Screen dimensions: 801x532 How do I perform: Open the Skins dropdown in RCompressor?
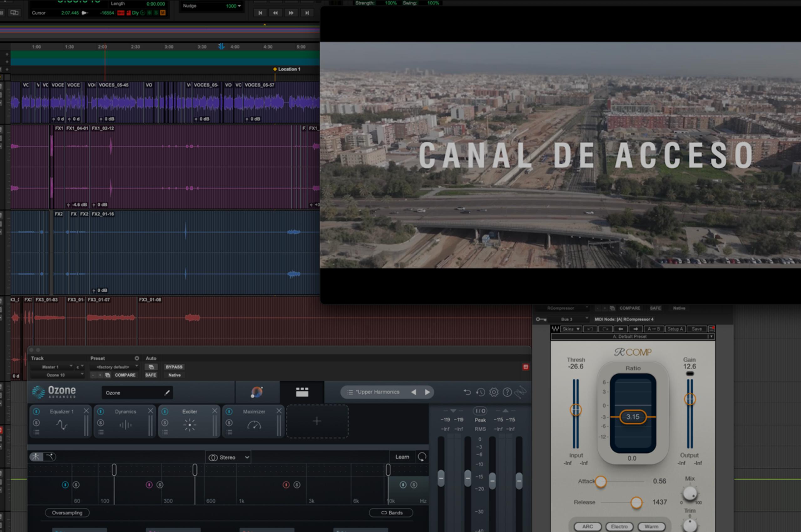point(571,329)
